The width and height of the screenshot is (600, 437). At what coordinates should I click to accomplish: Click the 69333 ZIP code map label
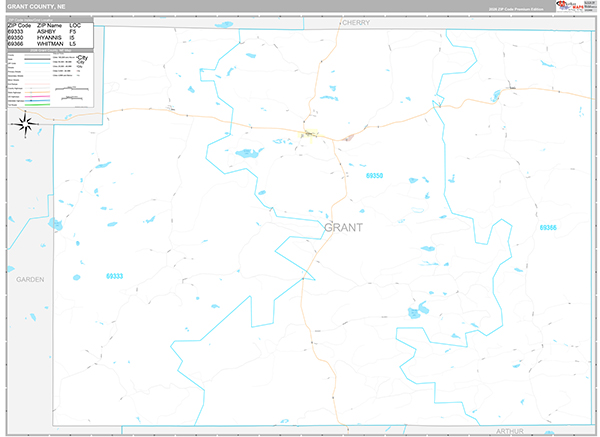pyautogui.click(x=115, y=275)
